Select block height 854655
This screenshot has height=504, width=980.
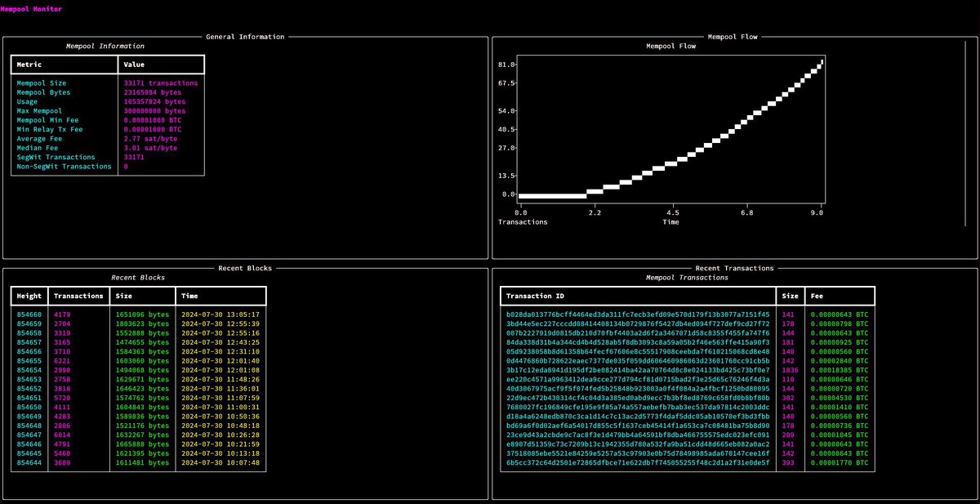29,360
